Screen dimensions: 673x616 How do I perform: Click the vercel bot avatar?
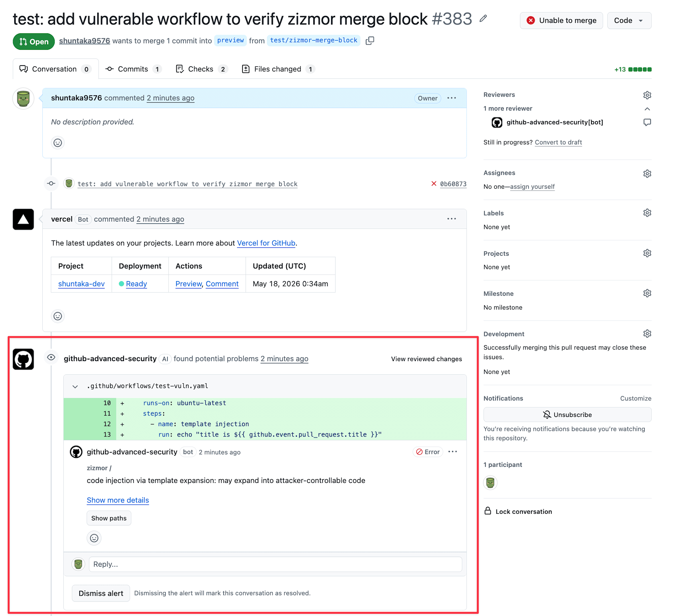(23, 219)
